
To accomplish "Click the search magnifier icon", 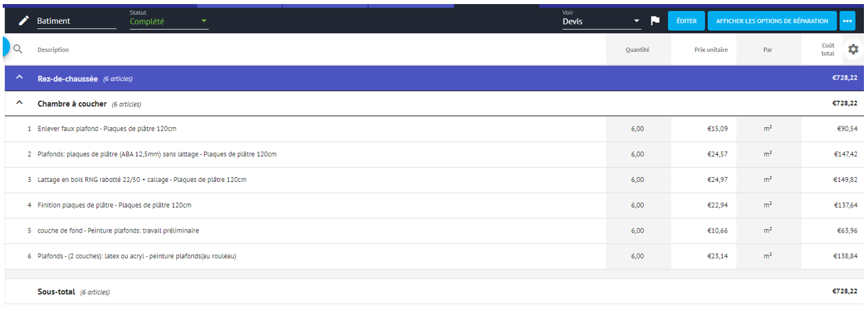I will (18, 49).
